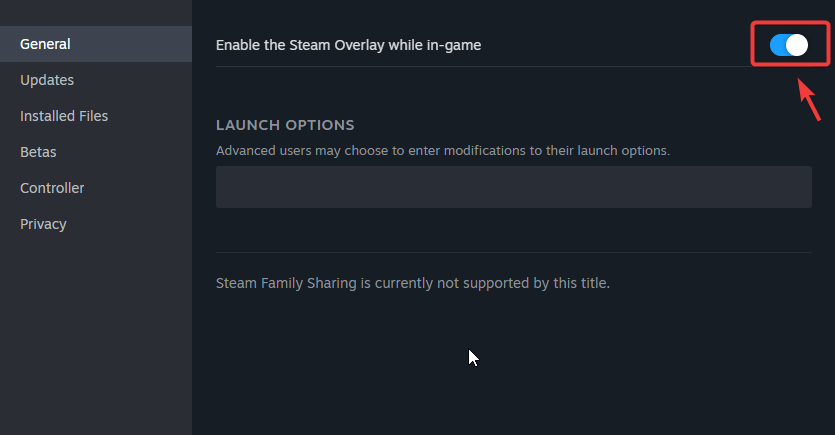Open the Installed Files section
Screen dimensions: 835x435
pyautogui.click(x=64, y=116)
